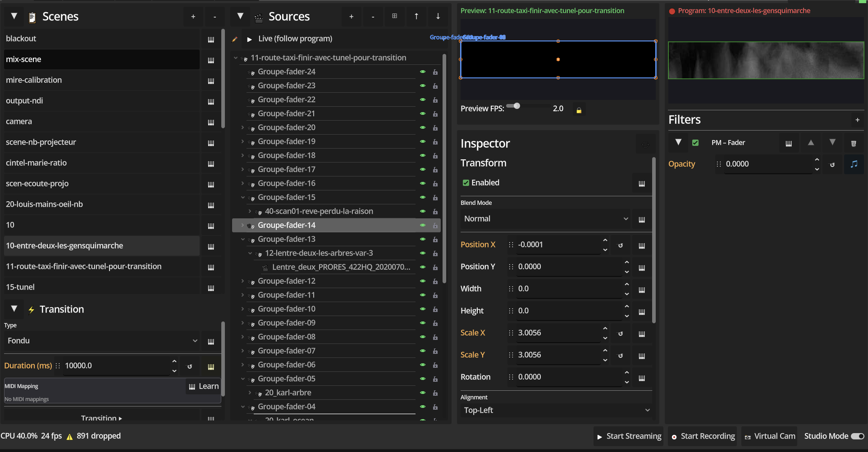Image resolution: width=868 pixels, height=452 pixels.
Task: Hide Groupe-fader-24 using its eye icon
Action: [x=423, y=72]
